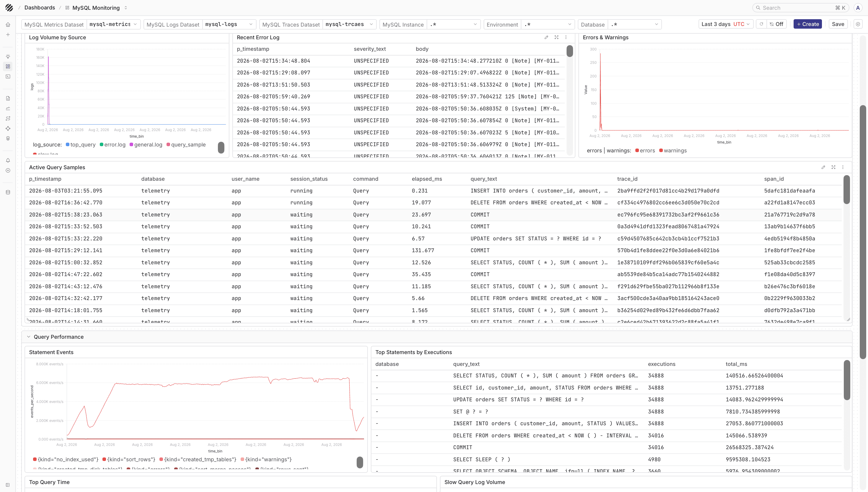
Task: Open dashboard switcher next to MySQL Monitoring
Action: point(126,7)
